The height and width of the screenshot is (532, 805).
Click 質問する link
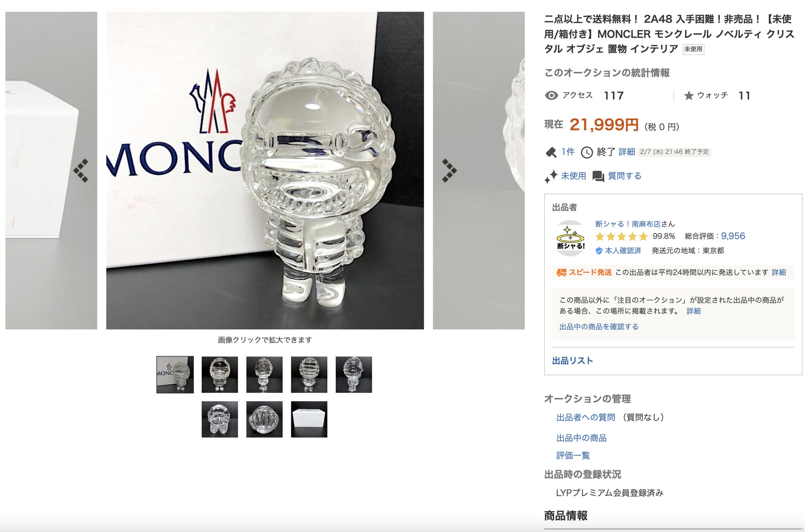tap(625, 176)
